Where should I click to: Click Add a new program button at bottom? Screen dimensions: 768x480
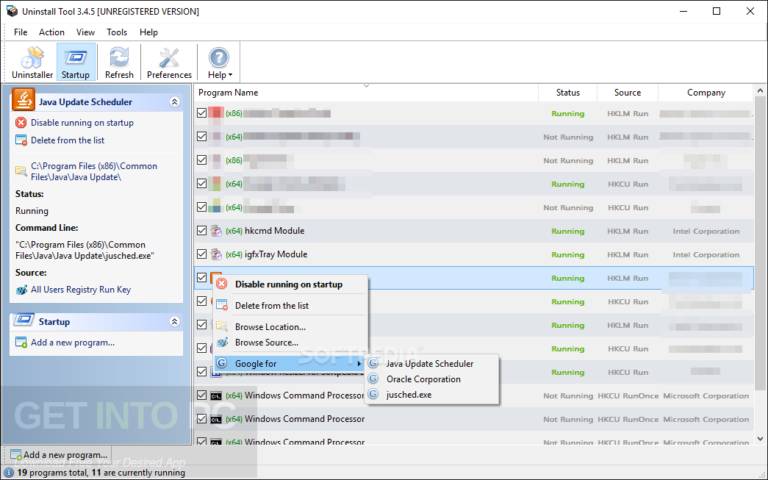coord(59,455)
